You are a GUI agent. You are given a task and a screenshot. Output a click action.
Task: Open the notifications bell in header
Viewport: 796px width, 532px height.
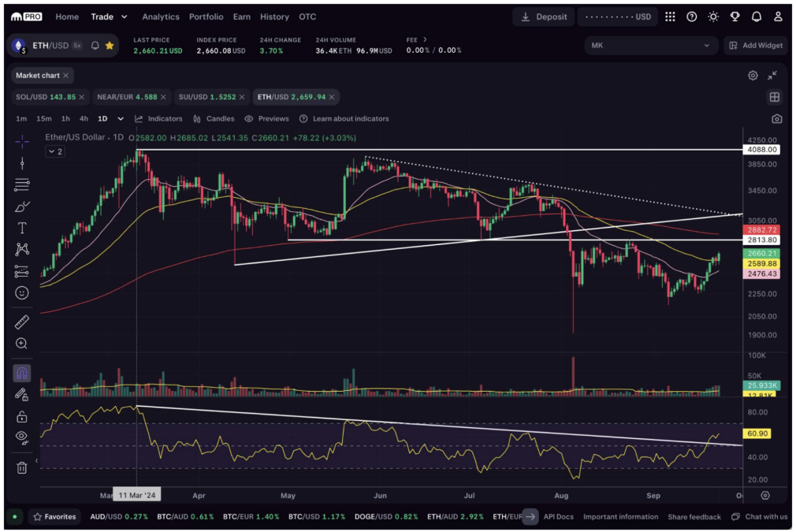point(757,17)
